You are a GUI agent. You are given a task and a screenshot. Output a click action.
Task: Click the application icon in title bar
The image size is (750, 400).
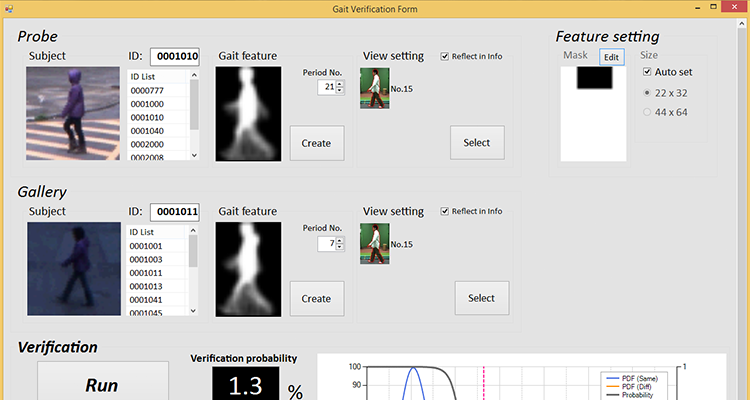coord(7,8)
